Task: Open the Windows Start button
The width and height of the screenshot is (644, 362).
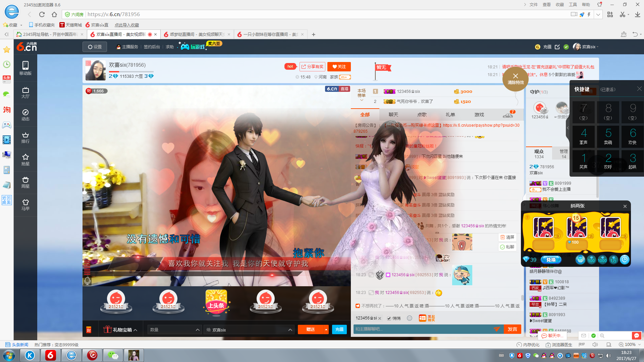Action: (x=9, y=355)
